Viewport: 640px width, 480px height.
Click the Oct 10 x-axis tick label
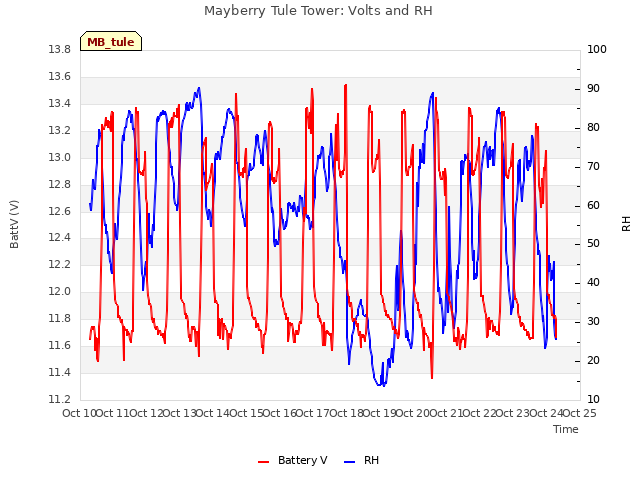pyautogui.click(x=79, y=413)
